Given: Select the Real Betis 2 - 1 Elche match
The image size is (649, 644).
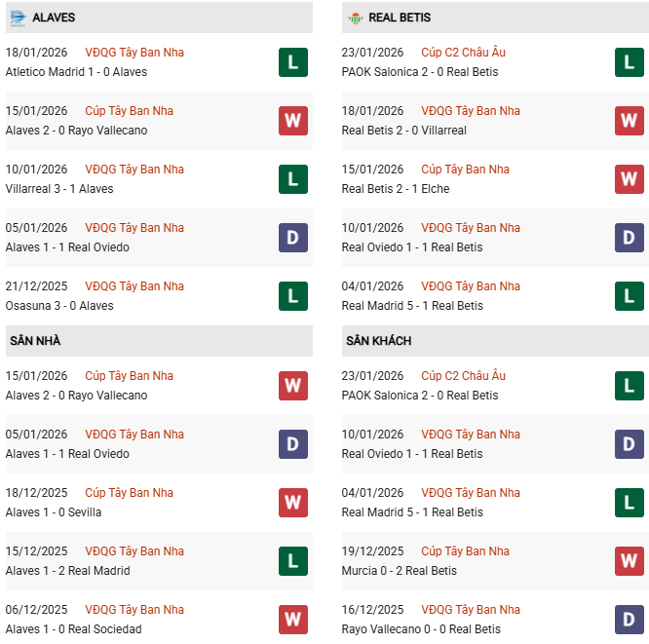Looking at the screenshot, I should click(x=396, y=189).
